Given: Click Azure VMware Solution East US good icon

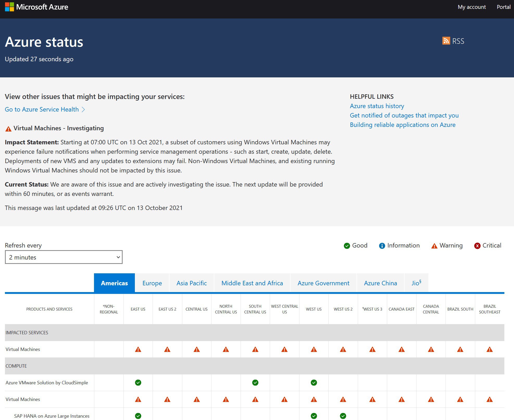Looking at the screenshot, I should (138, 382).
